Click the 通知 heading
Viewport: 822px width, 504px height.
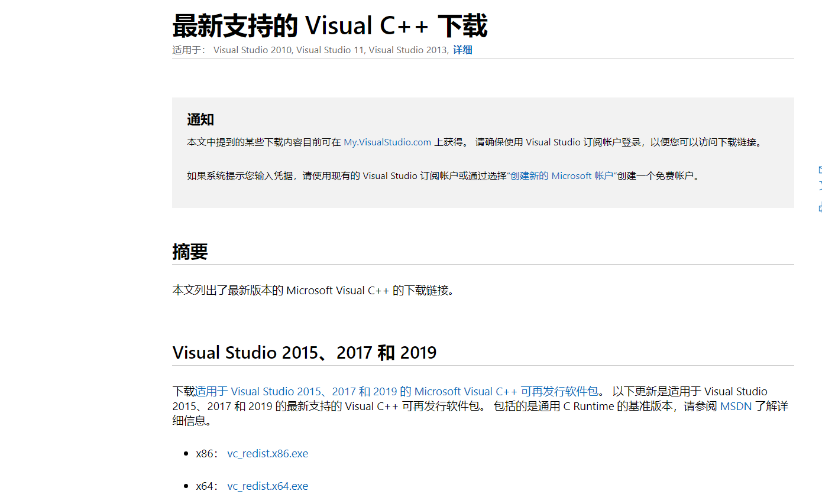click(x=200, y=120)
